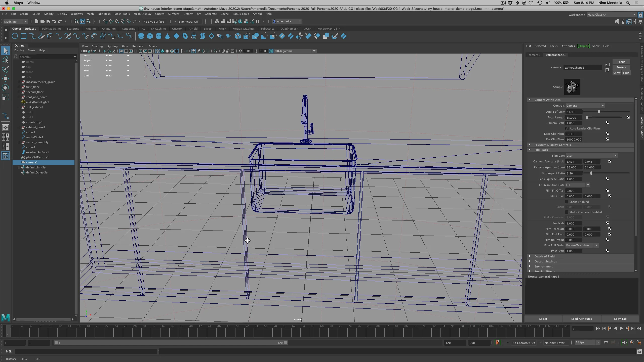This screenshot has height=362, width=644.
Task: Toggle Auto Render Clip Plane checkbox
Action: [567, 128]
